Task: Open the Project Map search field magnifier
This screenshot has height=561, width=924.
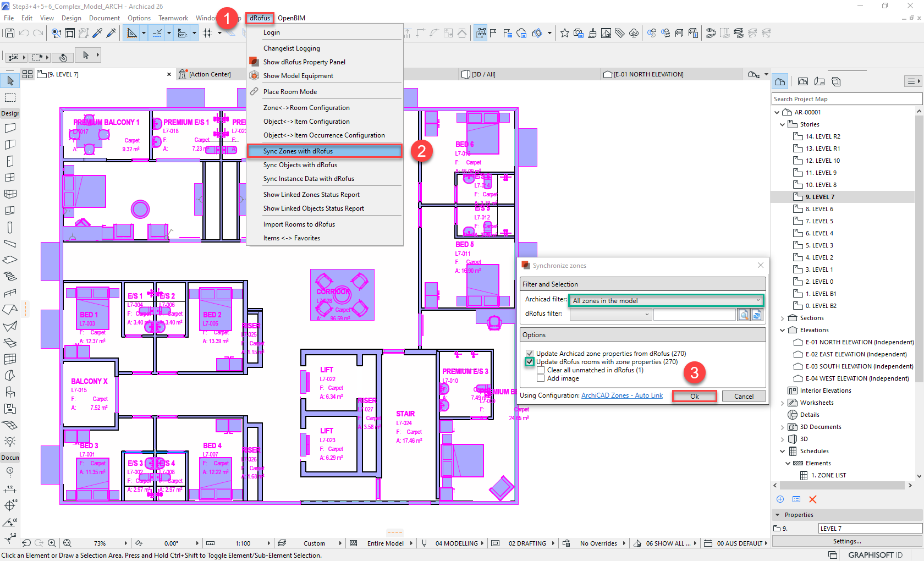Action: coord(809,98)
